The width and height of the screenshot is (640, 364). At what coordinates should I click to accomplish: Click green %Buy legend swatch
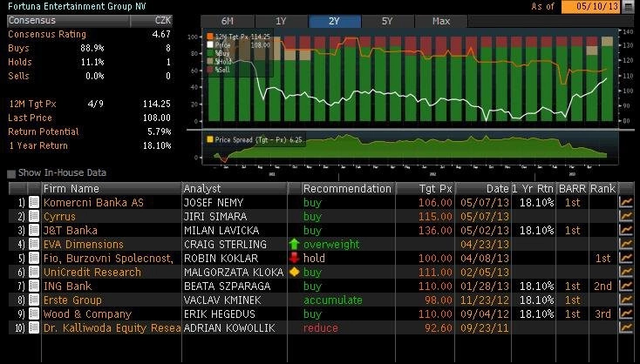coord(210,53)
